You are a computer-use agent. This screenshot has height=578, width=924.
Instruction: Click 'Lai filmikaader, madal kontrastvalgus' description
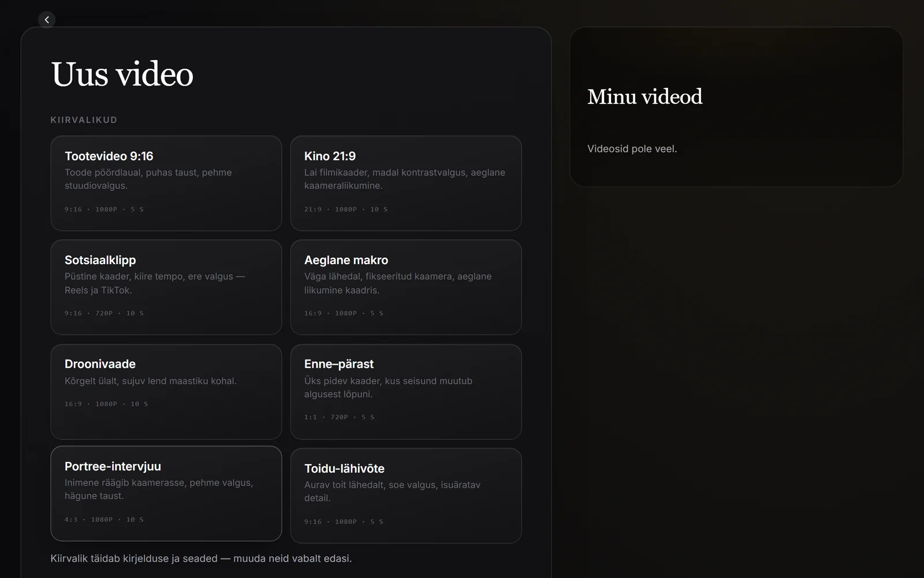pyautogui.click(x=405, y=179)
